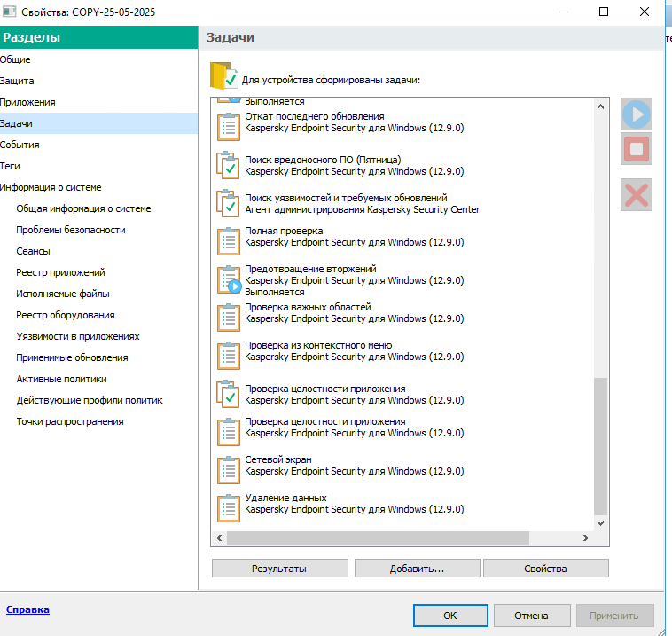Screen dimensions: 672x636
Task: Open Действующие профили политик subsection
Action: [90, 400]
